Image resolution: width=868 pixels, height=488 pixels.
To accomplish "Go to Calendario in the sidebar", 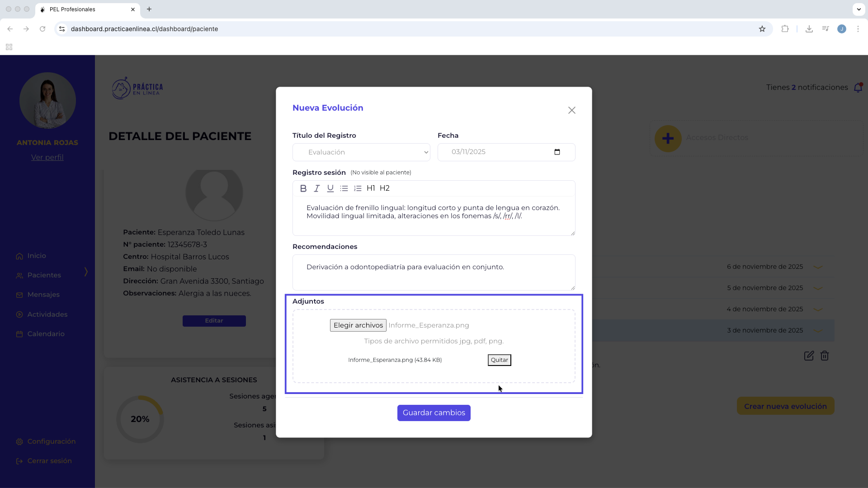I will tap(46, 334).
